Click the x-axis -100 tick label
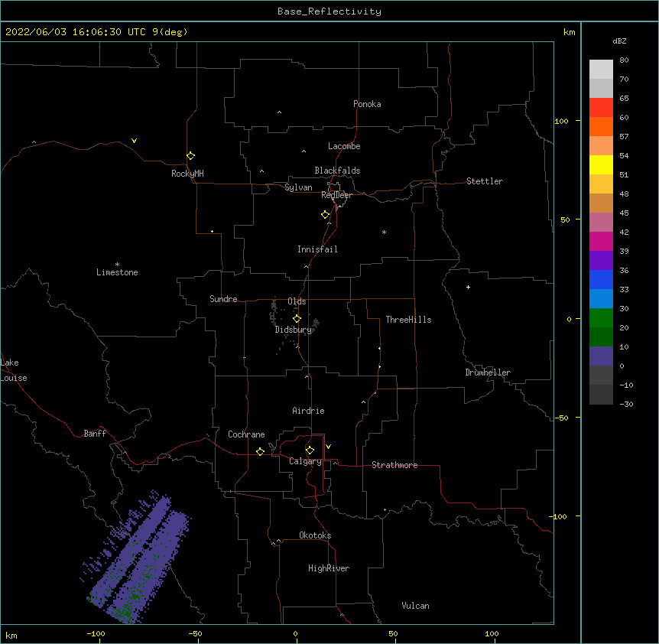Viewport: 659px width, 644px height. 96,633
